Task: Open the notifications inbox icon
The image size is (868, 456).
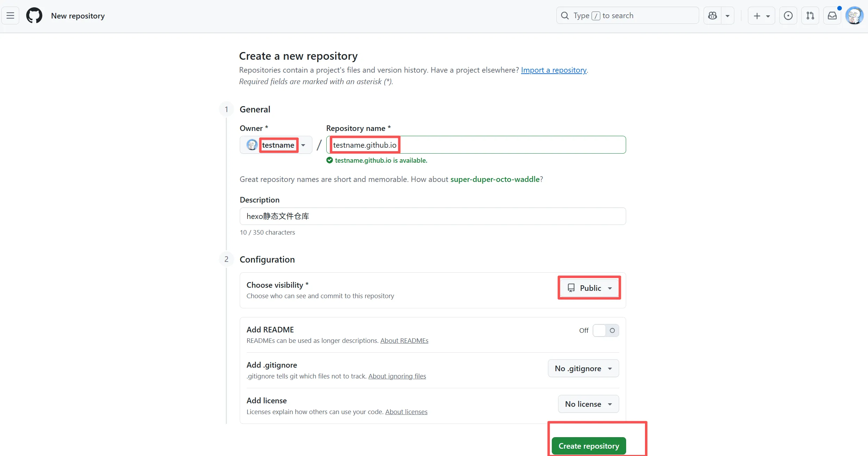Action: coord(832,16)
